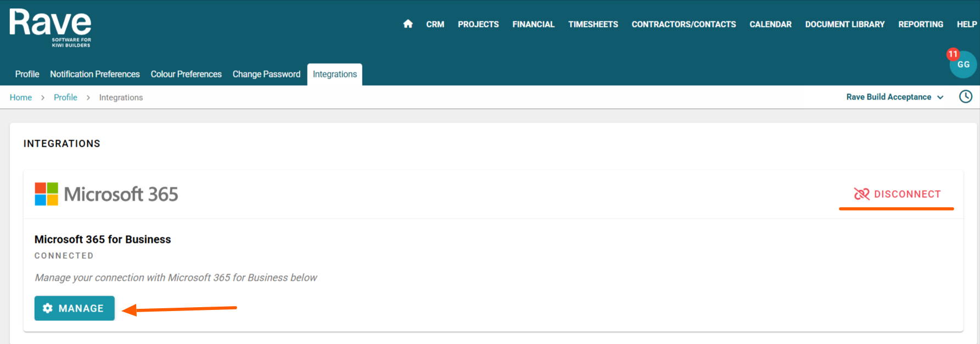Viewport: 980px width, 344px height.
Task: Open the Document Library menu
Action: [844, 24]
